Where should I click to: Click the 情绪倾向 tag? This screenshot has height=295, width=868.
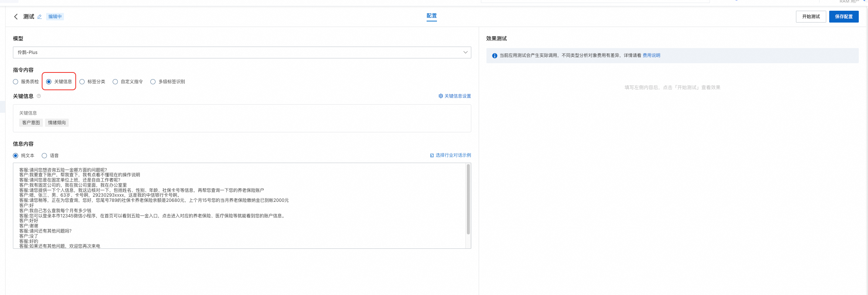(x=57, y=123)
